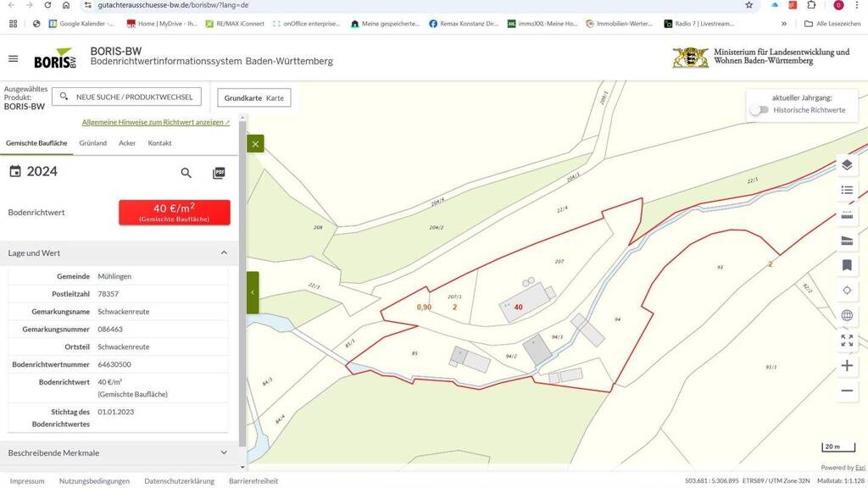The height and width of the screenshot is (488, 868).
Task: Click the Datenschutzerklärung footer link
Action: (179, 480)
